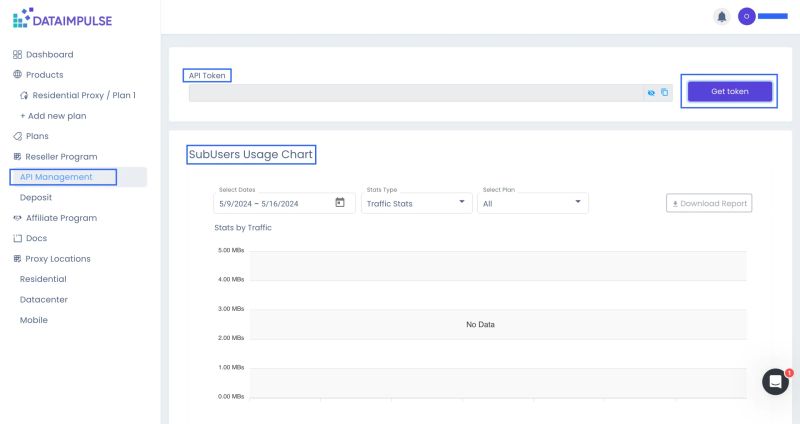
Task: Click the Affiliate Program handshake icon
Action: coord(17,218)
